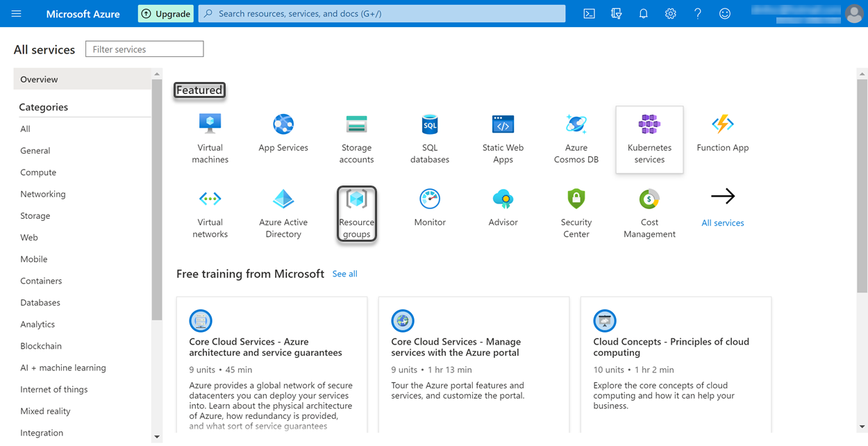Screen dimensions: 868x446
Task: Open Static Web Apps
Action: click(x=503, y=139)
